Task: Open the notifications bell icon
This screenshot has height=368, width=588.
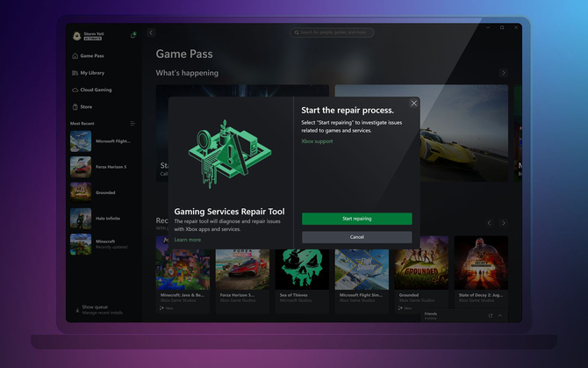Action: pyautogui.click(x=133, y=35)
